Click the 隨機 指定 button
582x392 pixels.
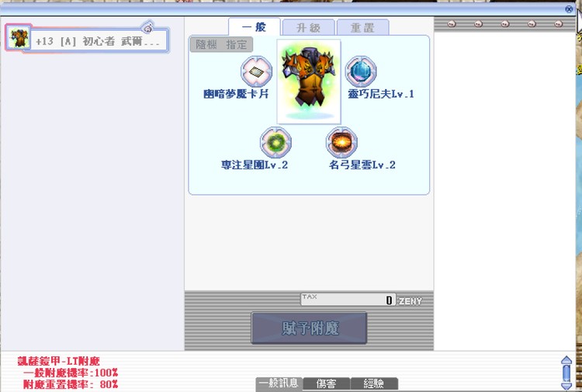pyautogui.click(x=221, y=44)
